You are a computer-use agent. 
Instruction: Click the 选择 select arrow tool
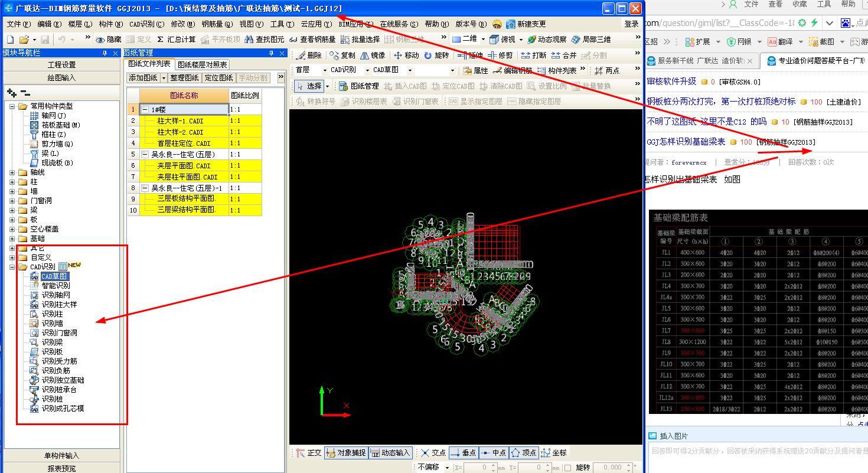[308, 86]
